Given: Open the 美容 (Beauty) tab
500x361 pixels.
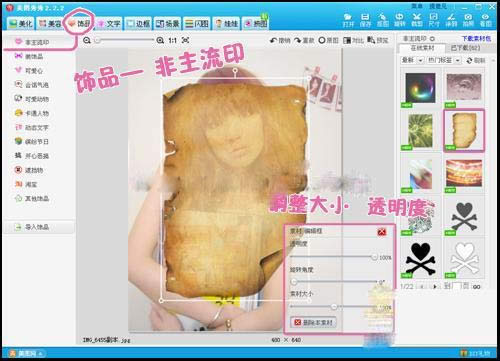Looking at the screenshot, I should pyautogui.click(x=50, y=24).
